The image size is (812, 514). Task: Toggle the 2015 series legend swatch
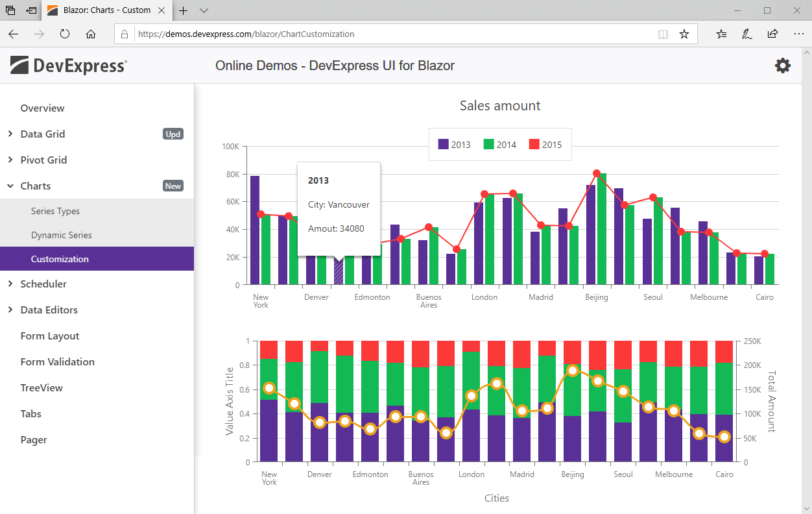(x=534, y=145)
